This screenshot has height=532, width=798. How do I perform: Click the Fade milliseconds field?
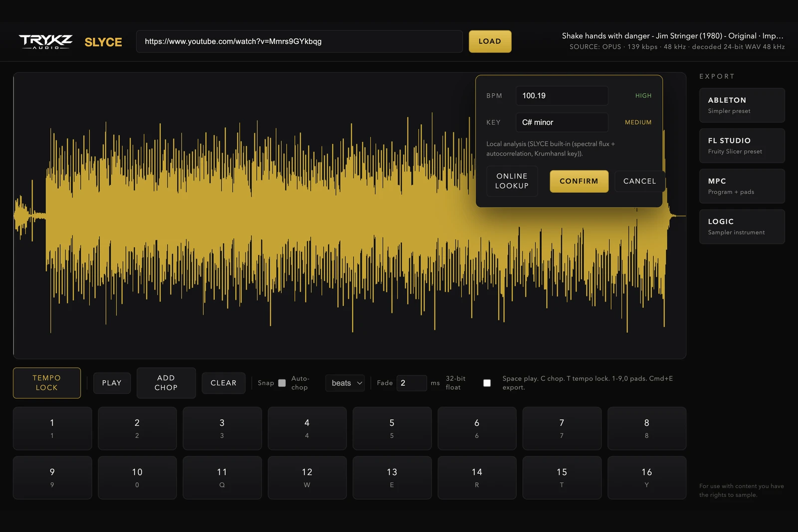[x=411, y=383]
